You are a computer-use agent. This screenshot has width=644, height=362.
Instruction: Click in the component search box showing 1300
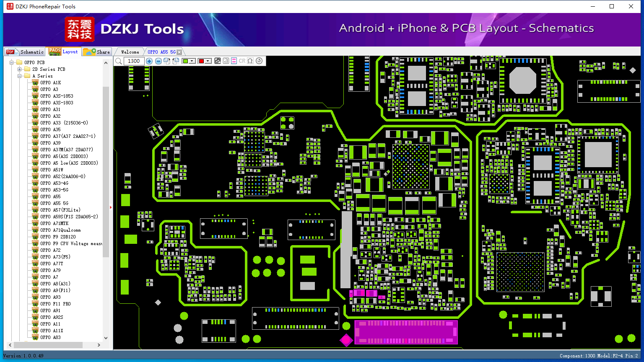[x=134, y=61]
